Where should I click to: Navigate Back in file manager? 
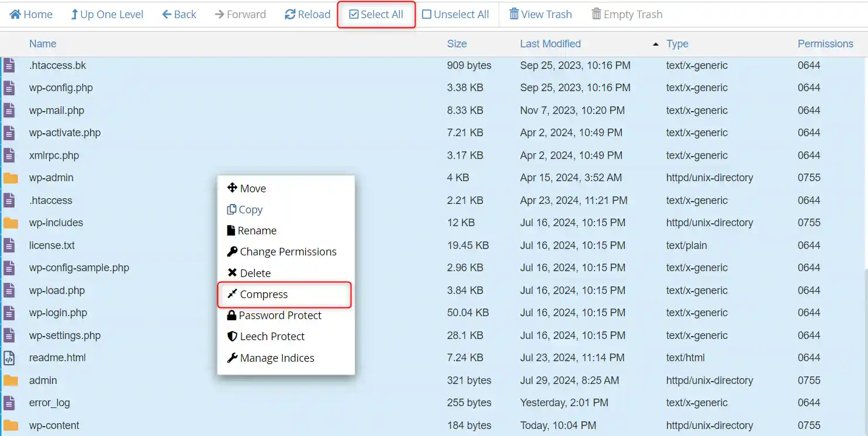pyautogui.click(x=179, y=15)
